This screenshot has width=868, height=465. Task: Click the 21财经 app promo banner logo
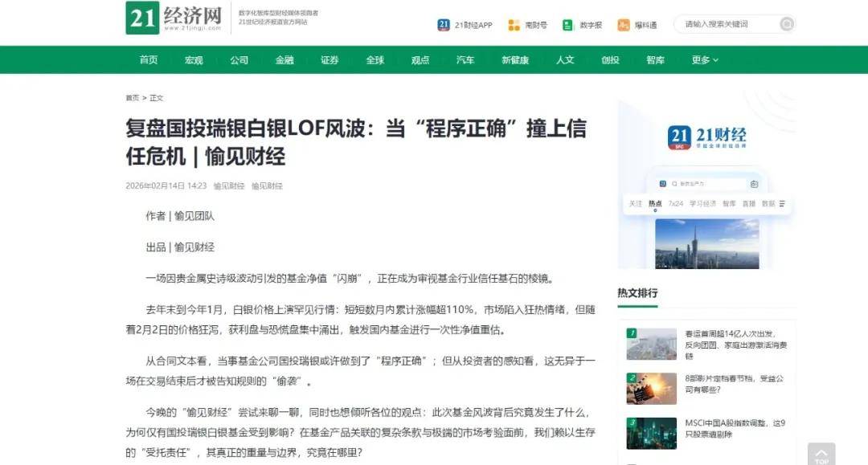[x=707, y=137]
